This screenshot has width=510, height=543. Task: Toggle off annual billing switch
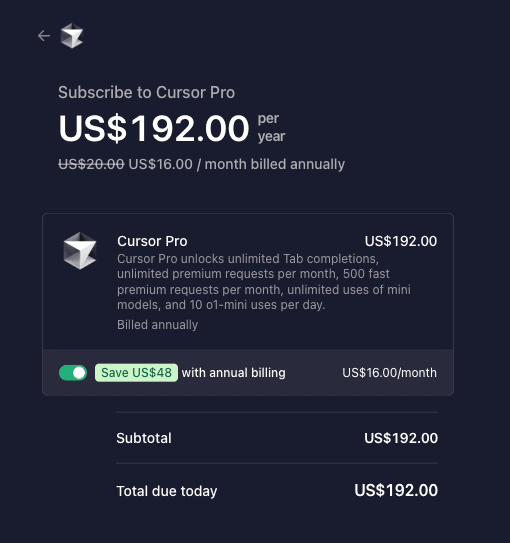pyautogui.click(x=73, y=373)
